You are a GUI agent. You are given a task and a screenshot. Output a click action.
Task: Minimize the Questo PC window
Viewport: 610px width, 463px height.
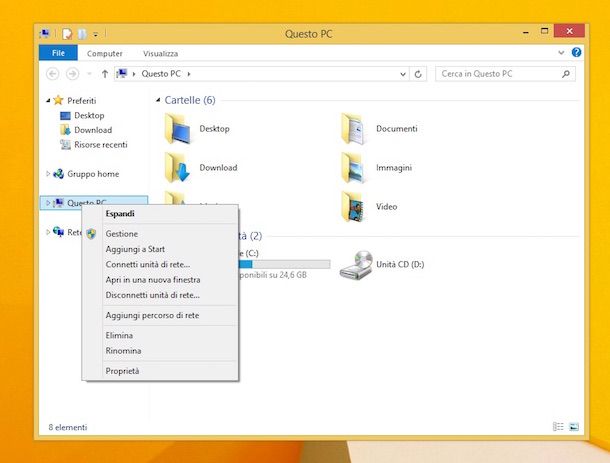click(x=526, y=32)
